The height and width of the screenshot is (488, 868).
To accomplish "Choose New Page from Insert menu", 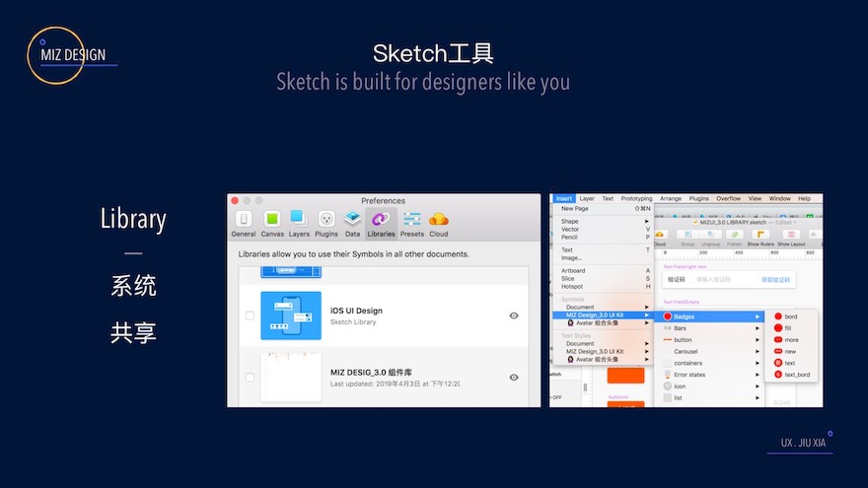I will 604,209.
